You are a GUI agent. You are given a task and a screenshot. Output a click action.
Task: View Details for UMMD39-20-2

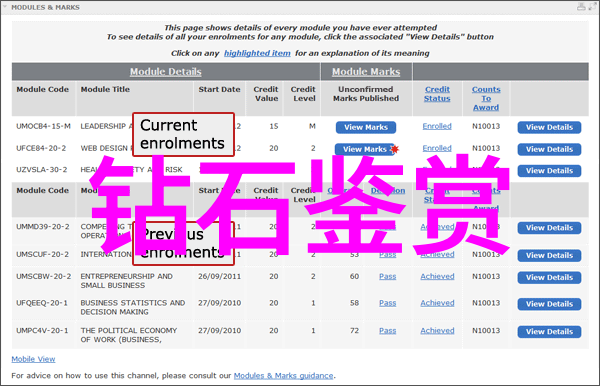[549, 228]
